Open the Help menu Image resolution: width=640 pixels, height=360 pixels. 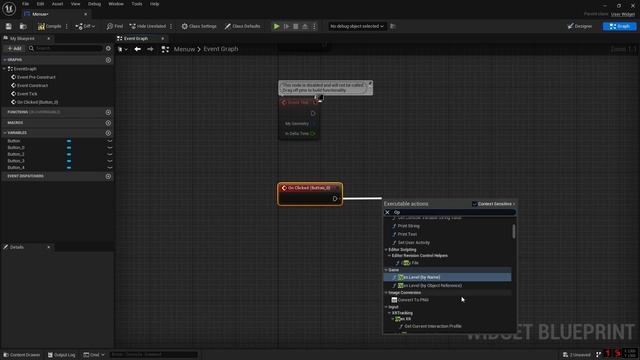coord(154,4)
